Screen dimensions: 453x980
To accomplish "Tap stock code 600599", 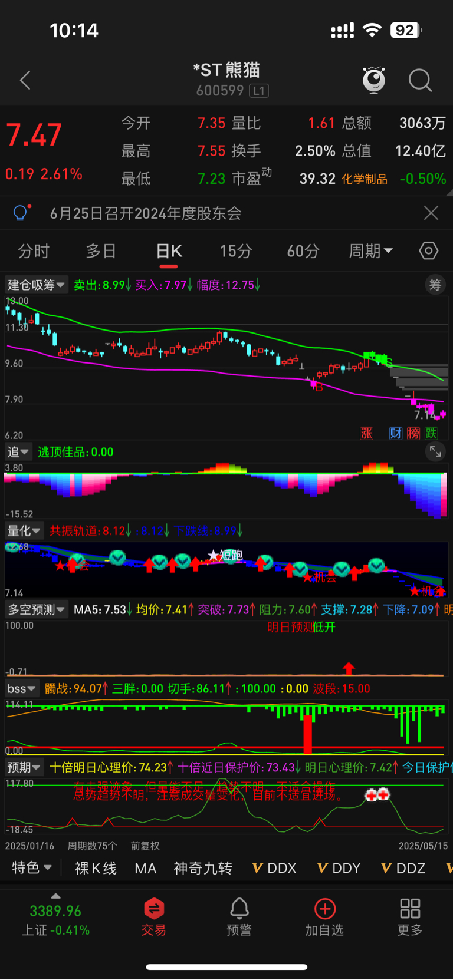I will [220, 90].
